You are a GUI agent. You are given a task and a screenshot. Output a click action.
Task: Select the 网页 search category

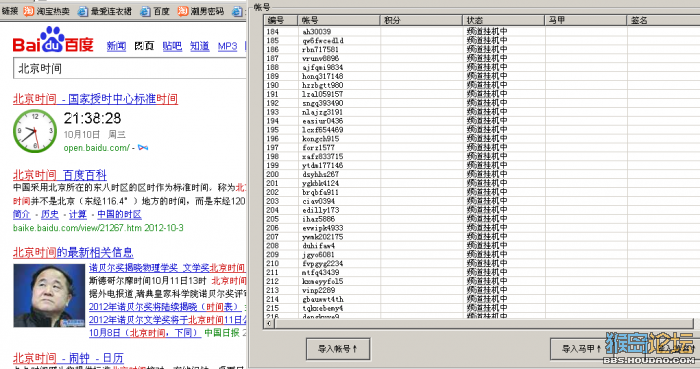[x=144, y=46]
